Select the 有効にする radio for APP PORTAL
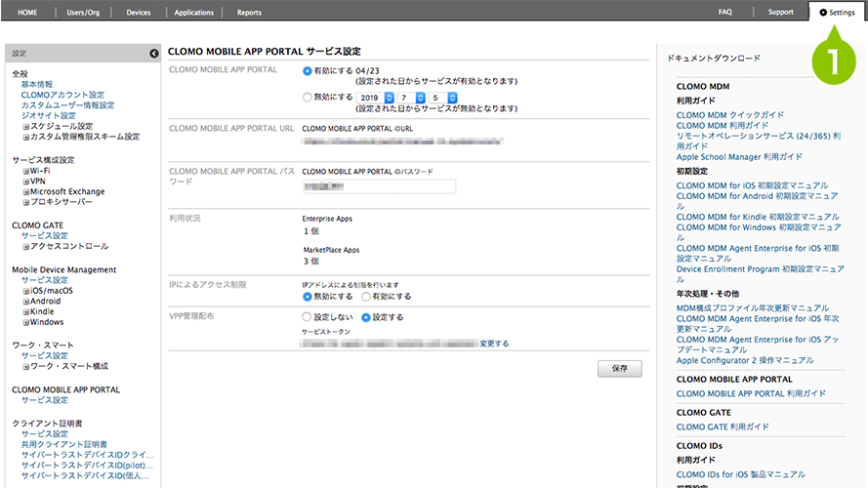868x488 pixels. pyautogui.click(x=308, y=71)
